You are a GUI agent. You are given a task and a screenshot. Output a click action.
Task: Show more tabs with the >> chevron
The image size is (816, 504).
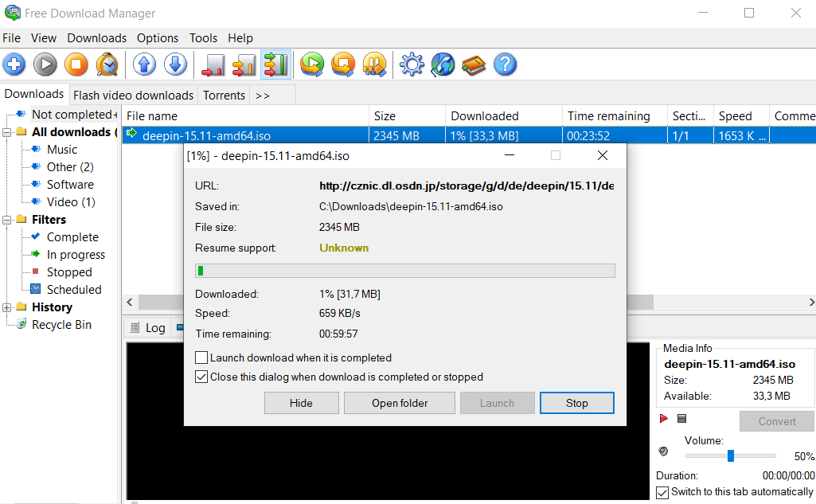pyautogui.click(x=262, y=96)
